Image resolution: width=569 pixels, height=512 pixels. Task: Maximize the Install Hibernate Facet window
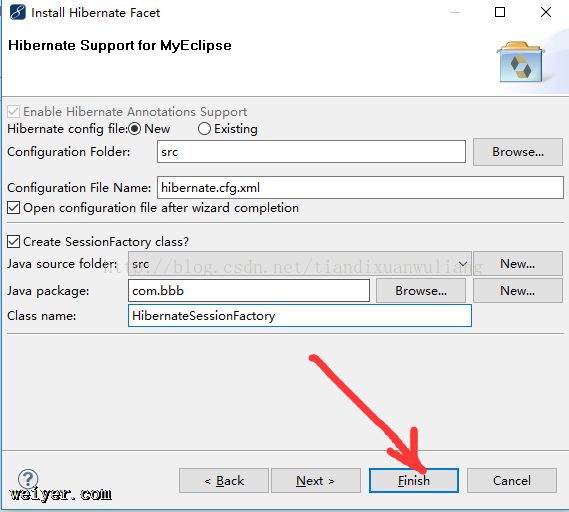500,12
